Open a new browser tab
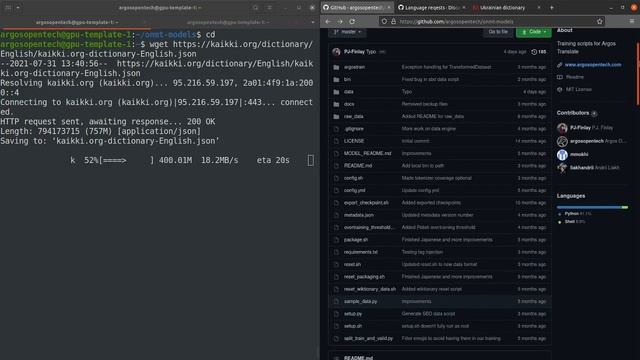640x360 pixels. (552, 7)
